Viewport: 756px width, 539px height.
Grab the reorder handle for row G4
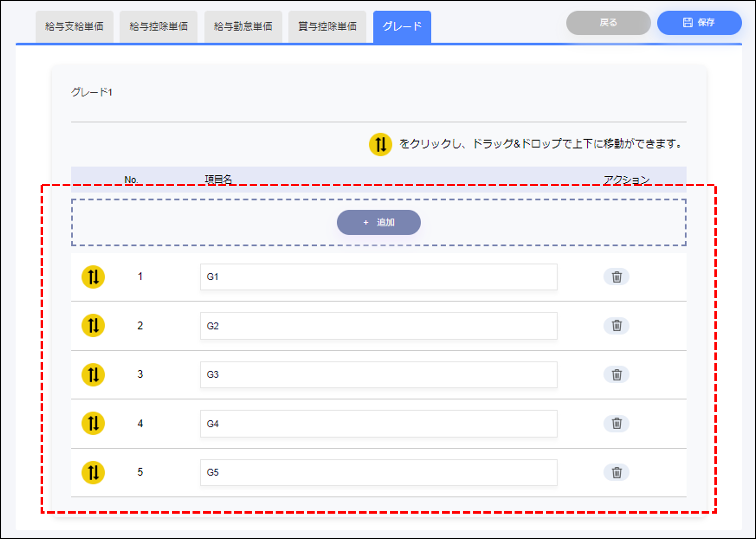pyautogui.click(x=93, y=423)
